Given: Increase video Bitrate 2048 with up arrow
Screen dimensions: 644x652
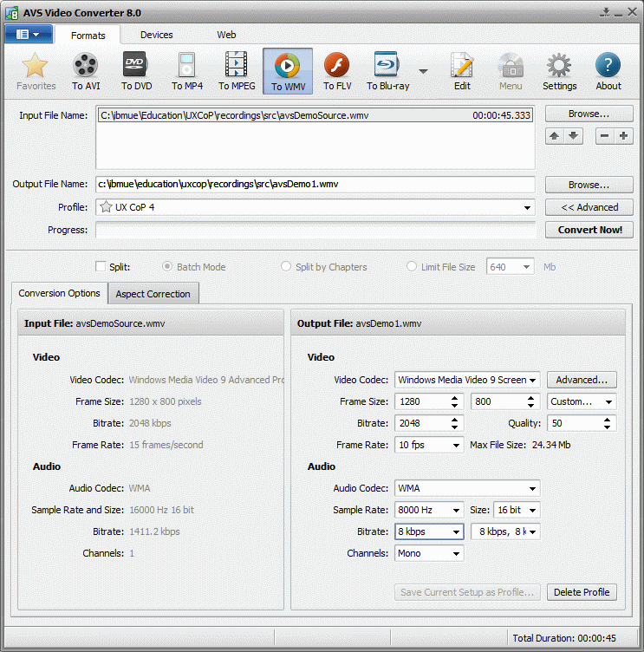Looking at the screenshot, I should [454, 420].
